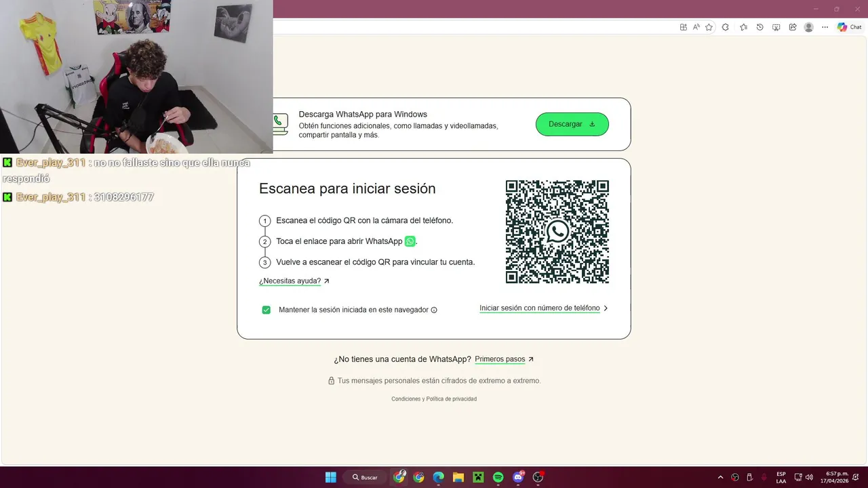
Task: Open the second Chrome taskbar icon
Action: coord(418,477)
